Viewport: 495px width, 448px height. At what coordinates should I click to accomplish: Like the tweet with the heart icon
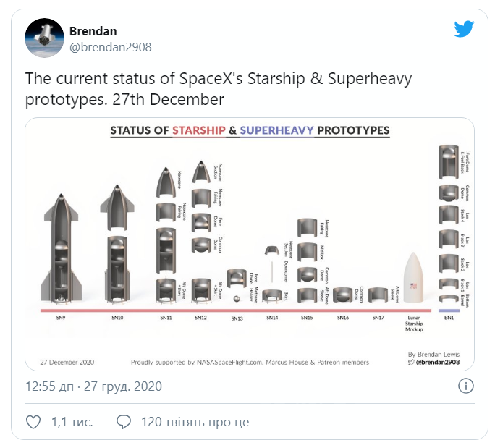[33, 421]
